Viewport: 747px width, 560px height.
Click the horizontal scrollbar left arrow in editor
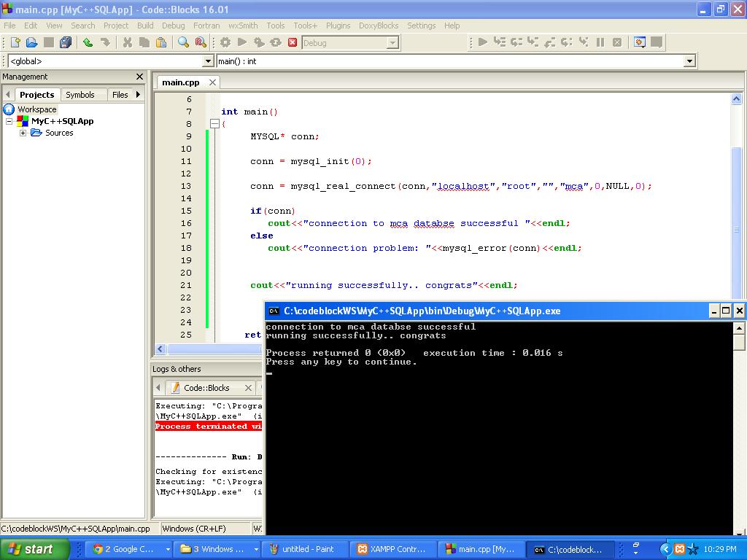[x=160, y=349]
